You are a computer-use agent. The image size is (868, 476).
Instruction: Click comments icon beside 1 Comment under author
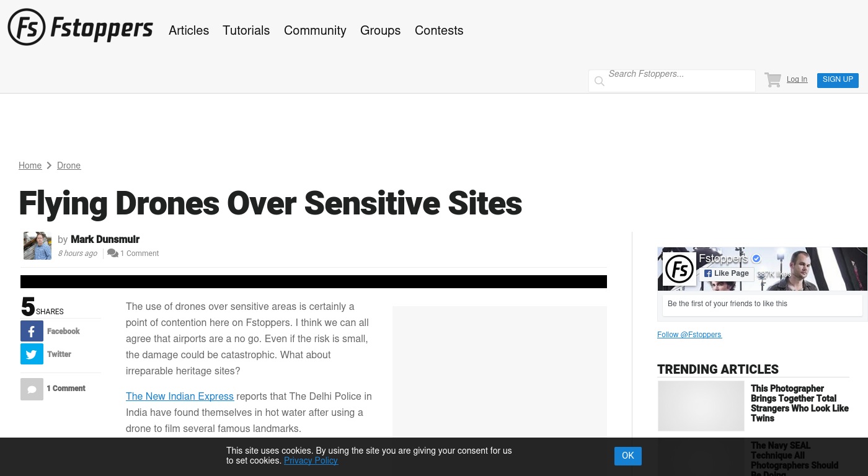pyautogui.click(x=113, y=253)
